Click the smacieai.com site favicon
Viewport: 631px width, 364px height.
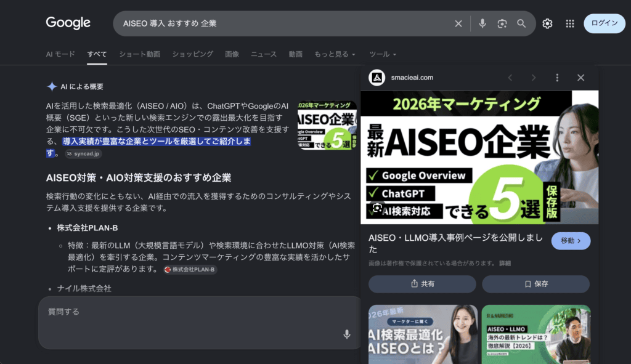click(x=377, y=78)
